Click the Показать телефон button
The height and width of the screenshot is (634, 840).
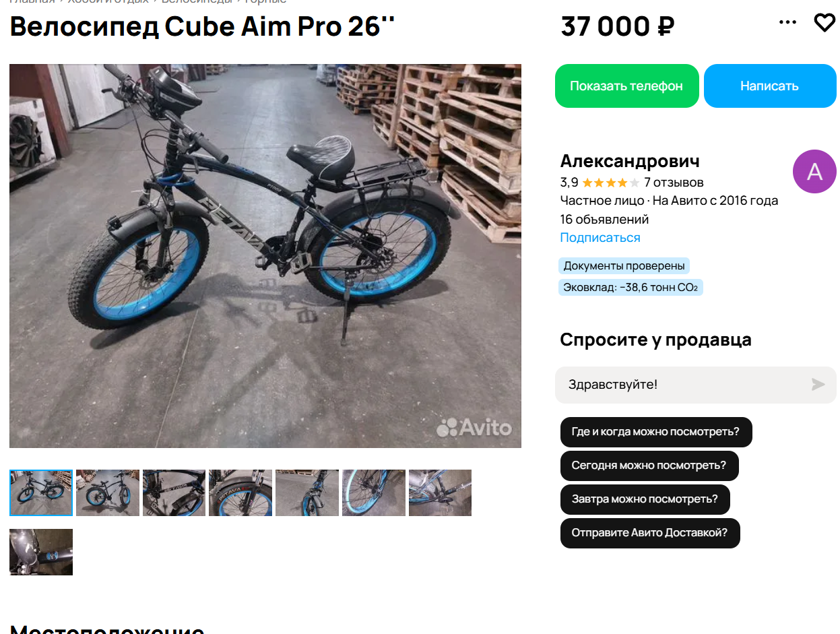626,86
